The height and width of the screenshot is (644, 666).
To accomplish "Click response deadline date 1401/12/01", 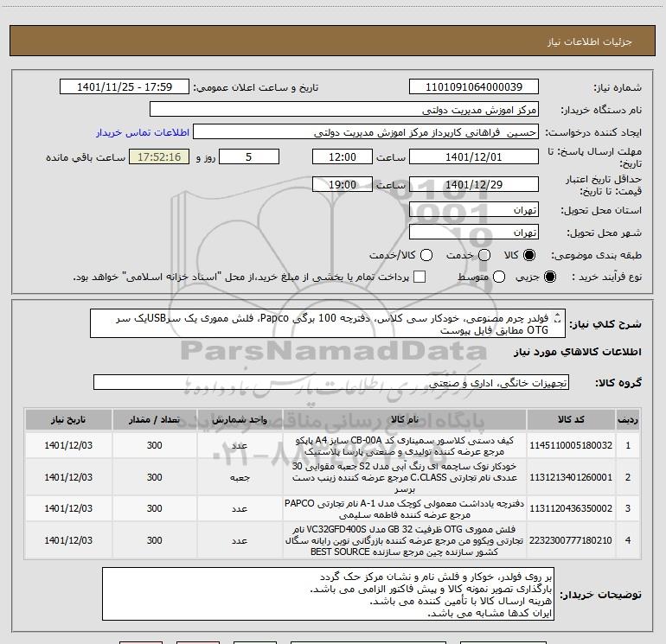I will coord(474,157).
